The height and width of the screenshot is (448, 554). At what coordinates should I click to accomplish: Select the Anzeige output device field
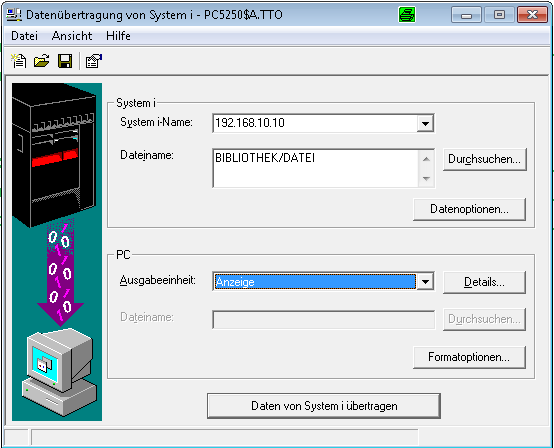[315, 282]
